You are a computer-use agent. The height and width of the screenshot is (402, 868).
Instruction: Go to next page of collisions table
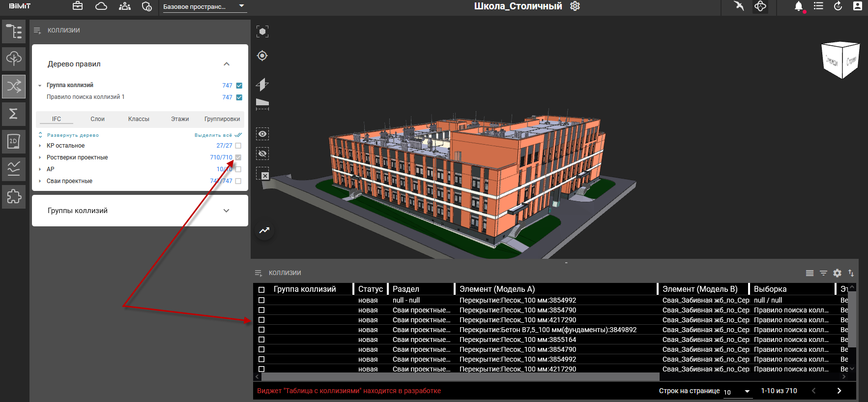(839, 391)
